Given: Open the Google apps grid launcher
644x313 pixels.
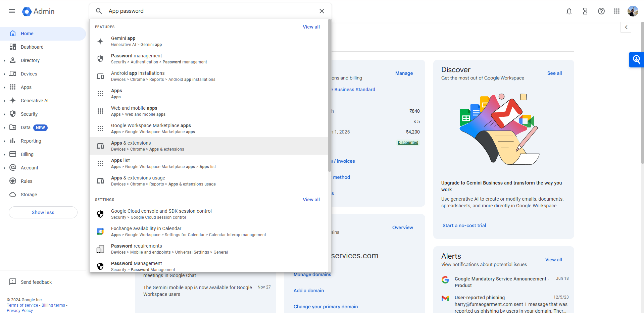Looking at the screenshot, I should tap(616, 11).
